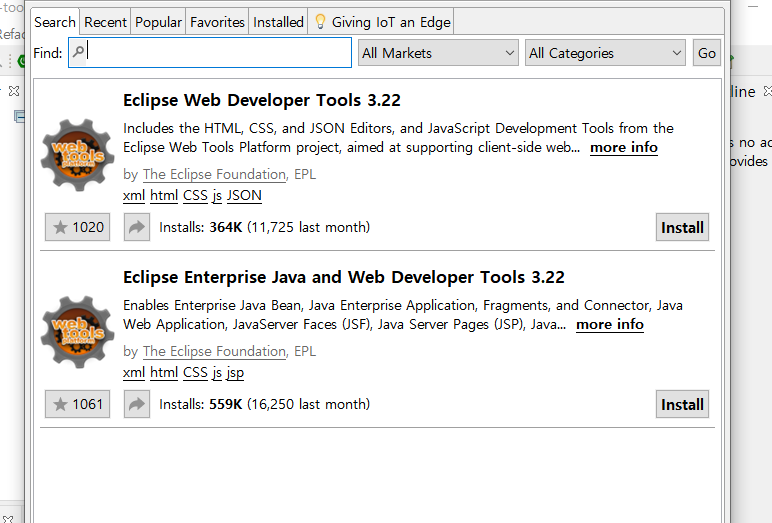
Task: Select the html tag under Enterprise Java Tools
Action: tap(164, 372)
